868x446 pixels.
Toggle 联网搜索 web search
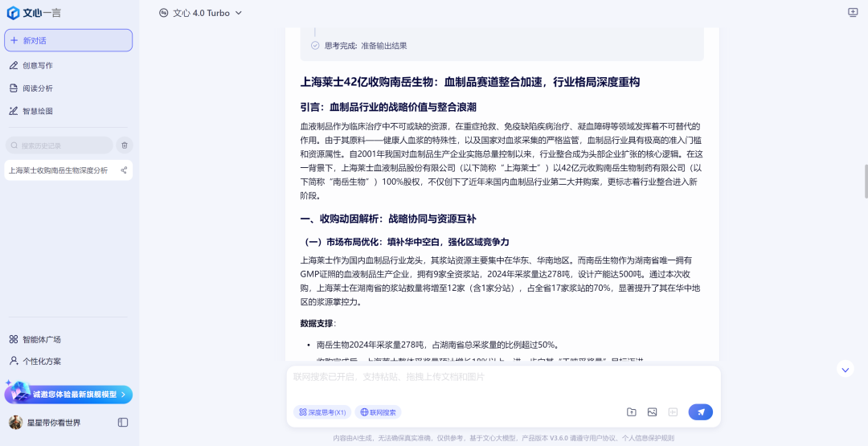pyautogui.click(x=378, y=412)
